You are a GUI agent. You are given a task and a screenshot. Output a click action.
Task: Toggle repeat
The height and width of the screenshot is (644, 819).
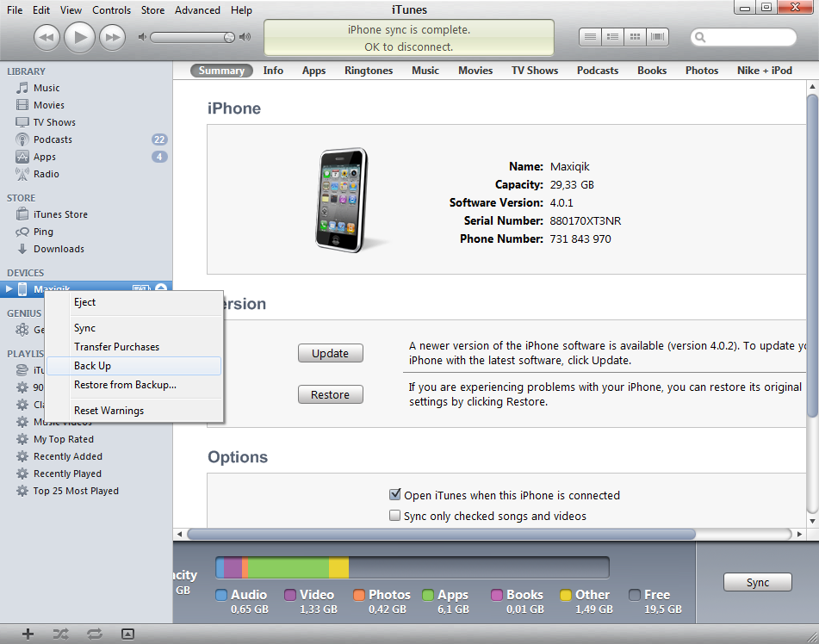click(x=95, y=634)
